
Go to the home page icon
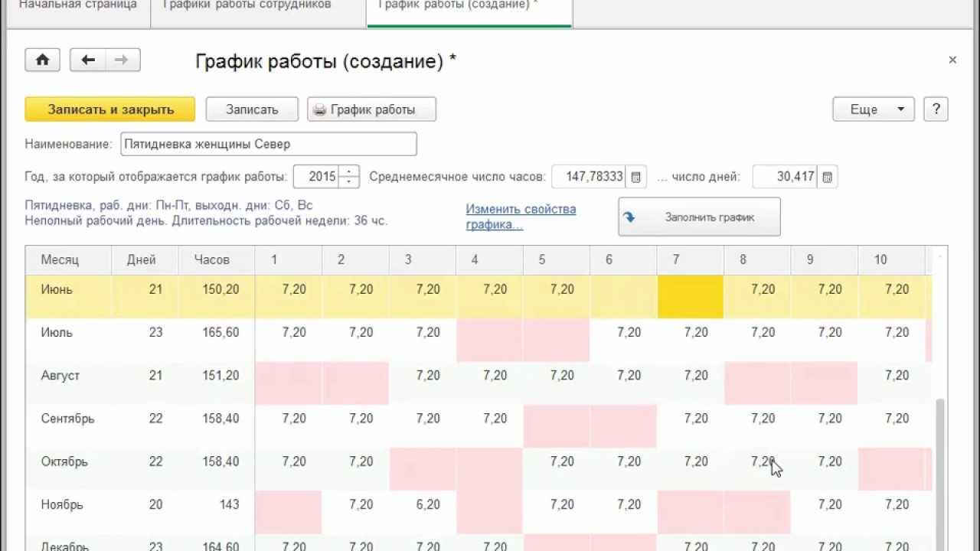tap(42, 60)
